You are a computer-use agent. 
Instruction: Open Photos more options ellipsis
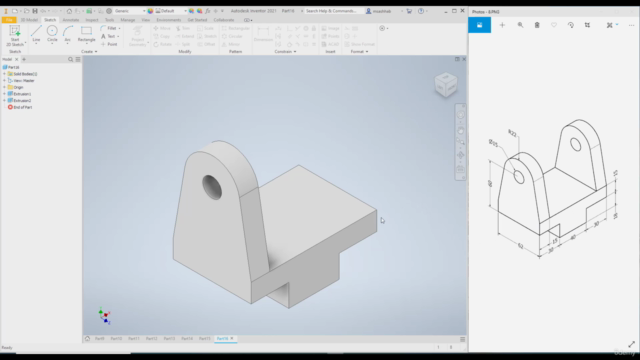[x=631, y=25]
